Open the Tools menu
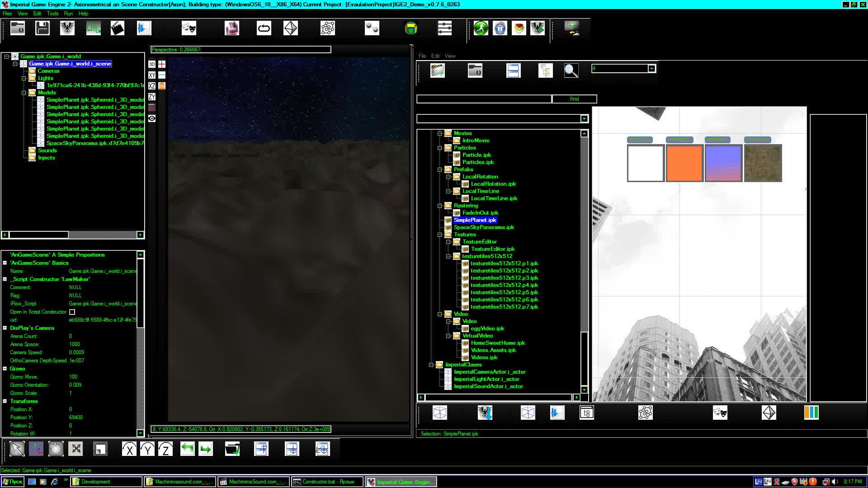This screenshot has width=868, height=488. (52, 14)
